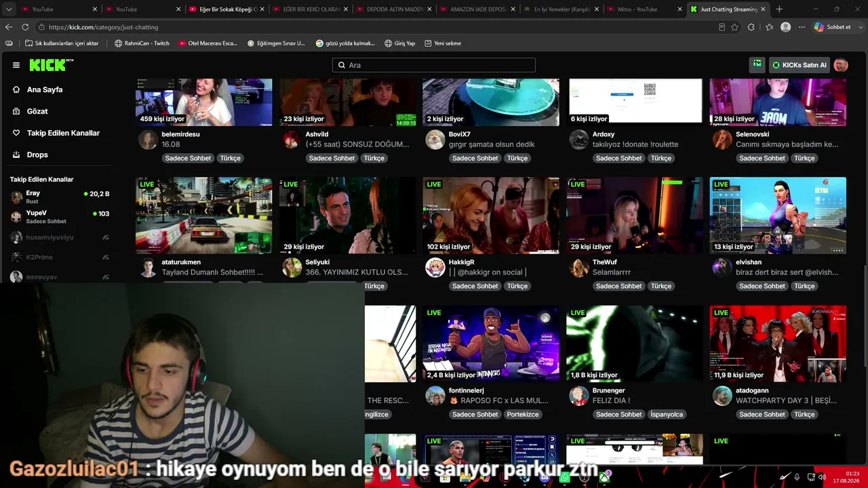Open the Brunenger live stream thumbnail

[x=635, y=344]
